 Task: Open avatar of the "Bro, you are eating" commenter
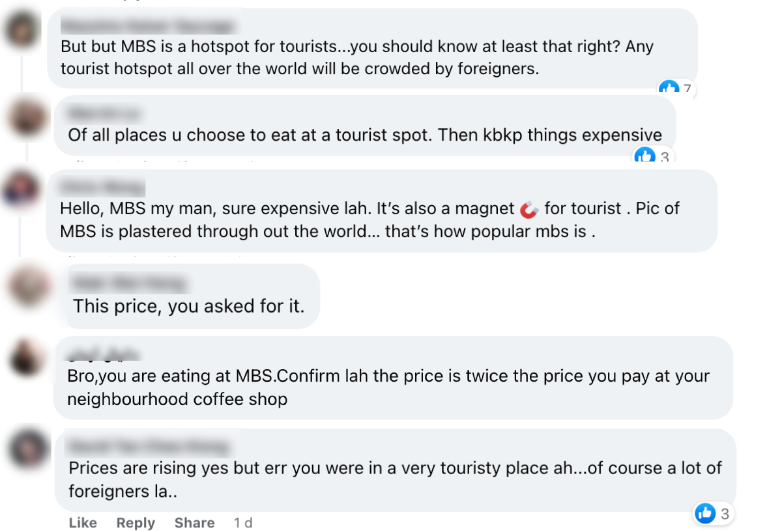29,357
